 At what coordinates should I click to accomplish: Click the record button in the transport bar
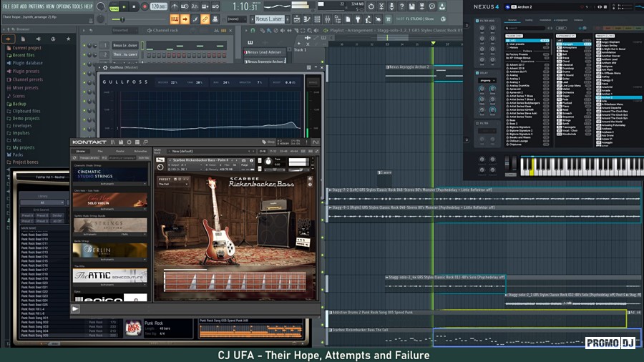[145, 6]
